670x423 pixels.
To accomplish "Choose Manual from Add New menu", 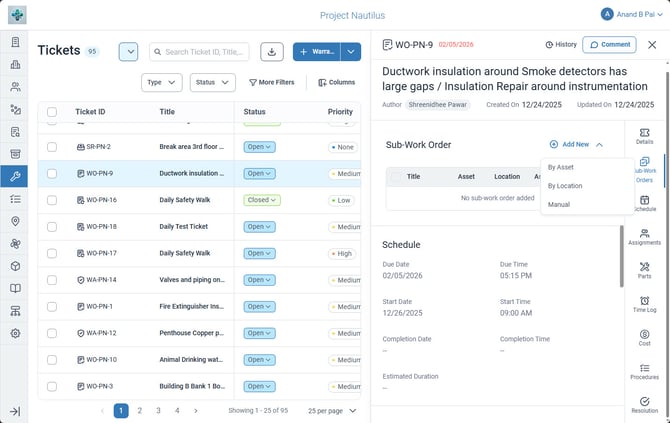I will click(559, 204).
